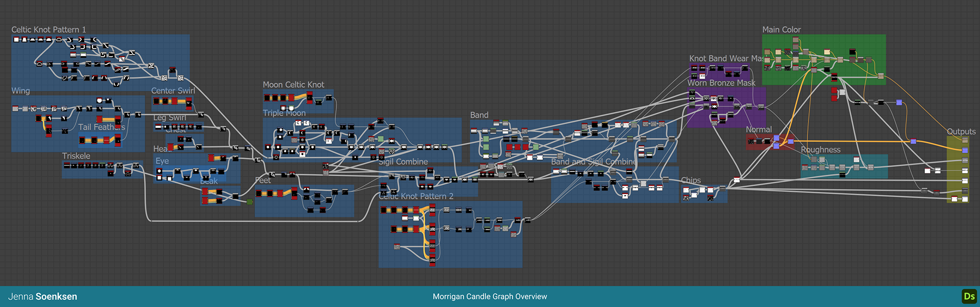
Task: Click the Moon Celtic Knot frame title
Action: [293, 85]
